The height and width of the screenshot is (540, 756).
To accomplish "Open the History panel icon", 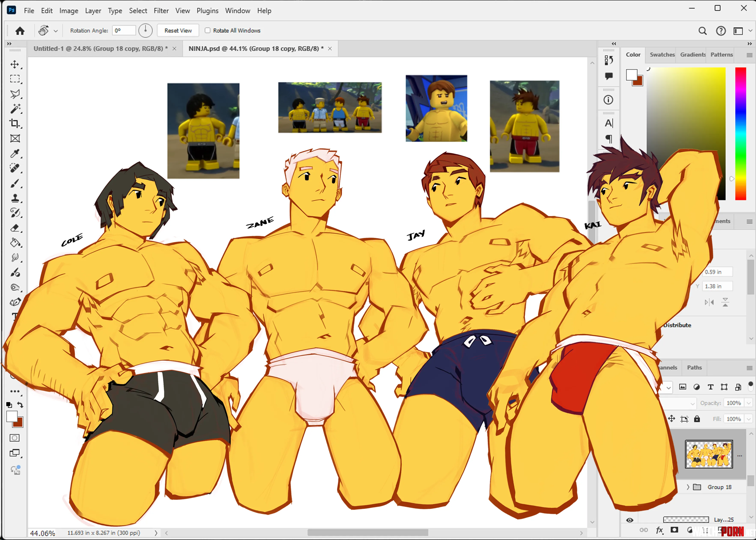I will (x=609, y=60).
